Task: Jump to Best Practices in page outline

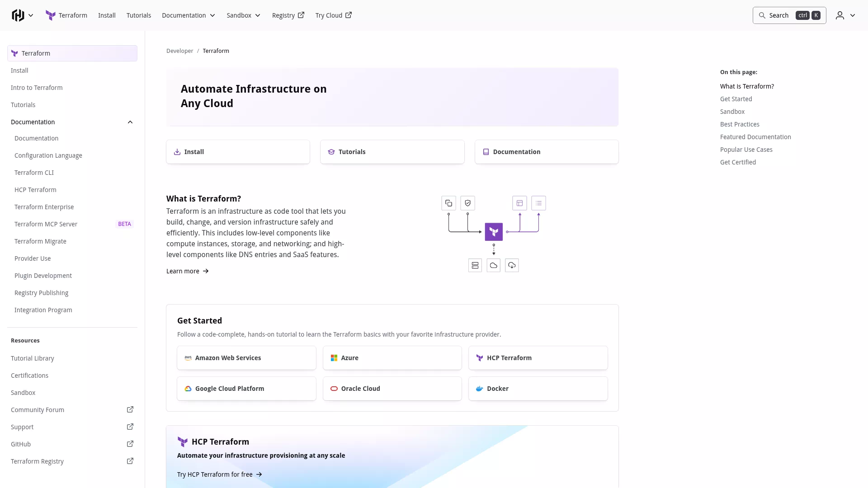Action: 740,124
